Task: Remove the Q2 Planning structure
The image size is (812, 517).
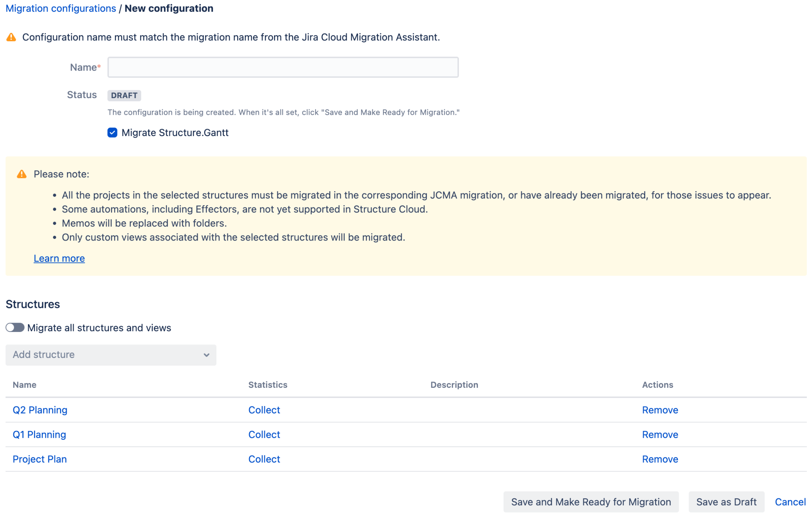Action: click(x=660, y=410)
